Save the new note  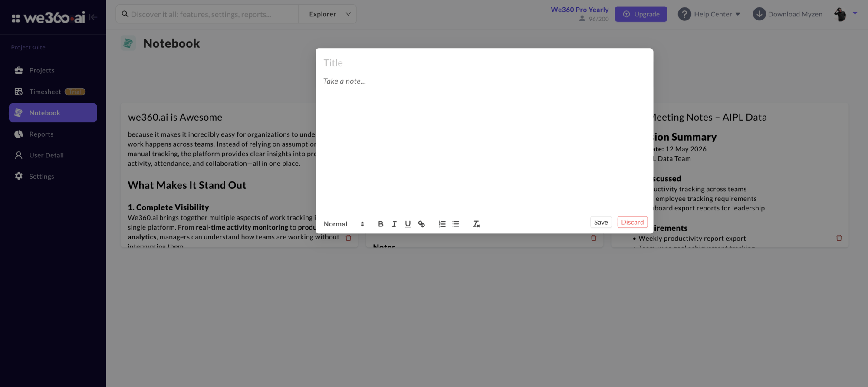click(x=601, y=222)
